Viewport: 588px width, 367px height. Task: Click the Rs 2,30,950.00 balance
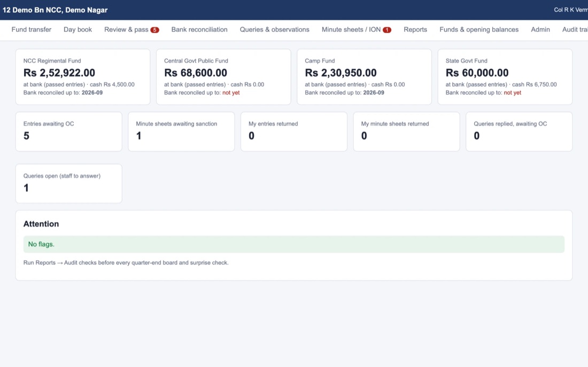(341, 73)
